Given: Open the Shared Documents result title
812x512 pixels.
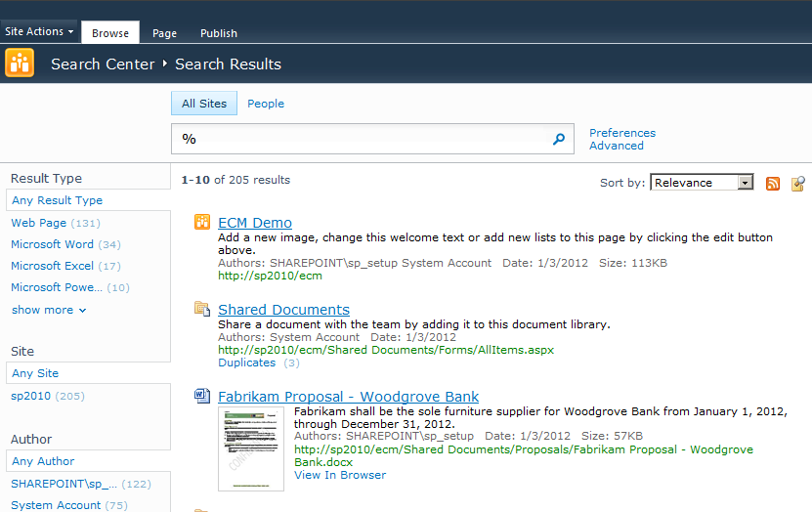Looking at the screenshot, I should (283, 310).
